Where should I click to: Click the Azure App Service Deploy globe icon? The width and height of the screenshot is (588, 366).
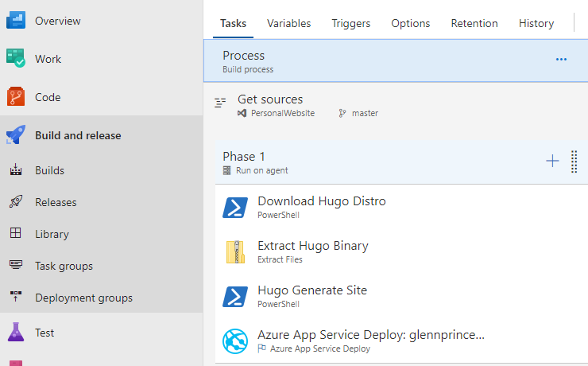[235, 341]
